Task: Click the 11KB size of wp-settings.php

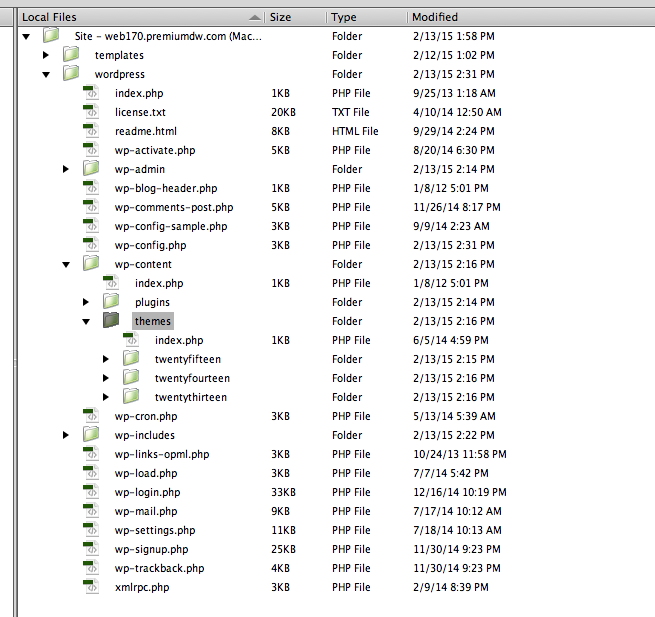Action: pos(283,530)
